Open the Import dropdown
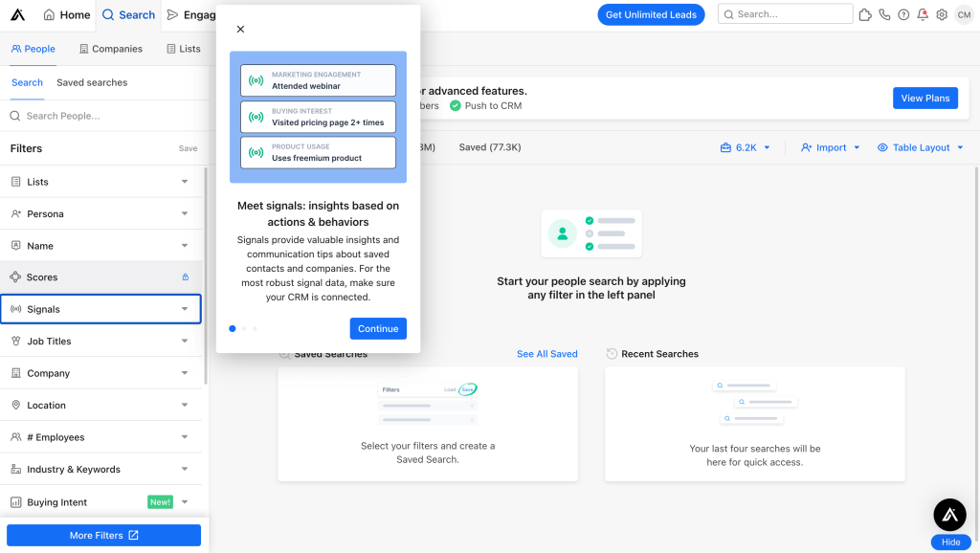The height and width of the screenshot is (553, 980). (x=831, y=147)
